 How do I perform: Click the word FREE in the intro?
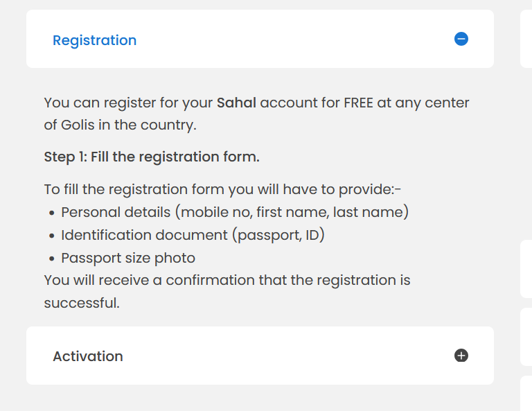pos(359,103)
